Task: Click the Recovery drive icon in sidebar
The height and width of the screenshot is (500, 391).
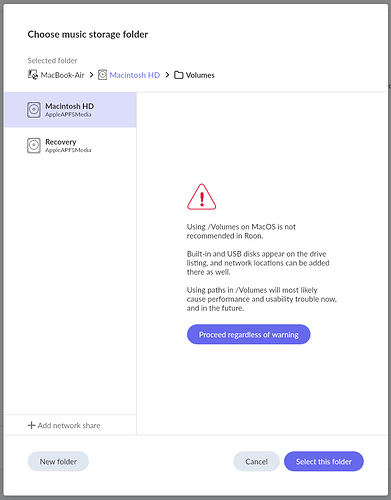Action: [x=34, y=146]
